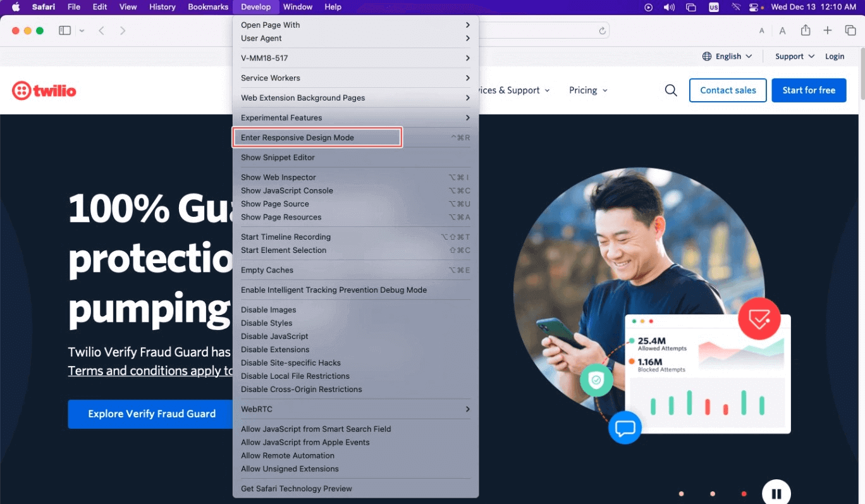
Task: Open the chat bubble widget
Action: [x=625, y=428]
